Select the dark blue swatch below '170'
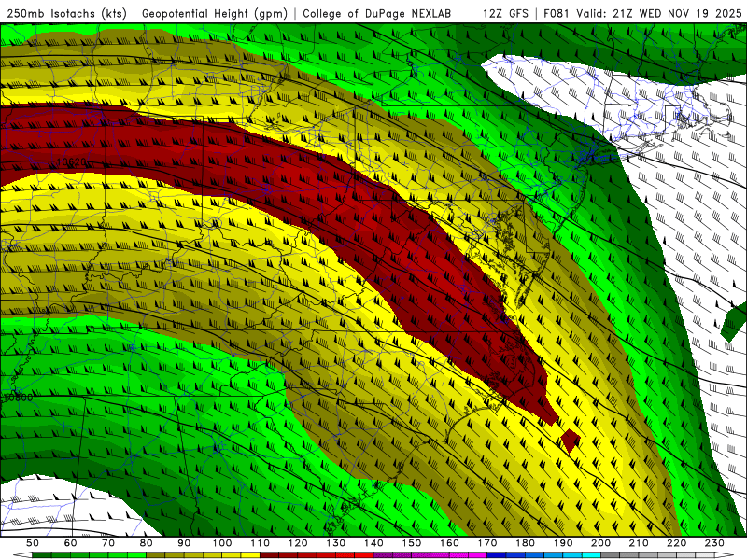 (497, 555)
